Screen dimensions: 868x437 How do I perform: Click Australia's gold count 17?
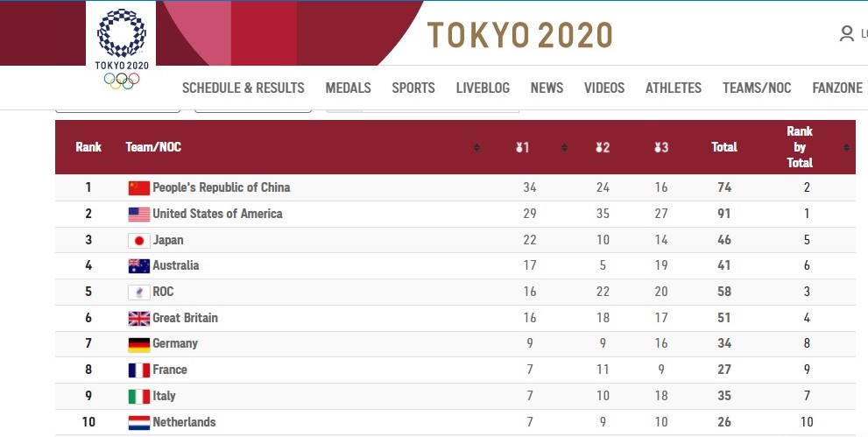tap(530, 265)
